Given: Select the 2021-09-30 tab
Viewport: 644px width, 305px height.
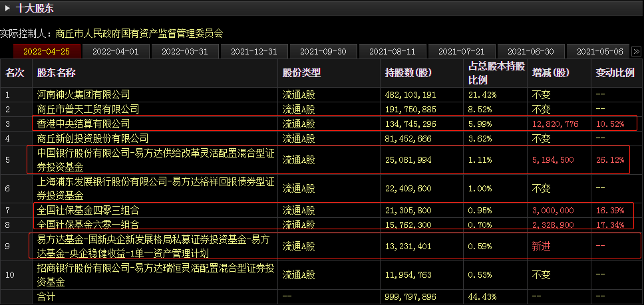Looking at the screenshot, I should pyautogui.click(x=323, y=52).
